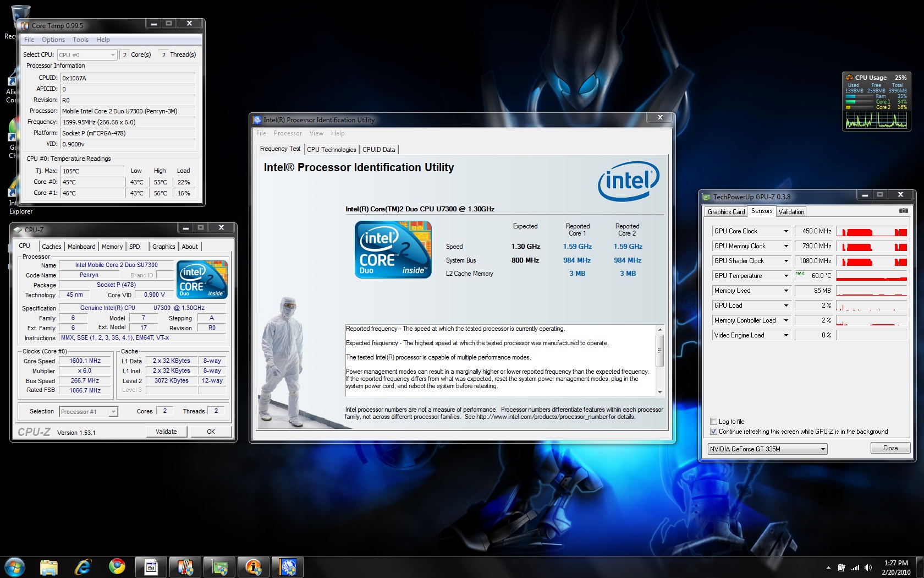Image resolution: width=924 pixels, height=578 pixels.
Task: Click the CPUID field value 0x1067A
Action: [128, 78]
